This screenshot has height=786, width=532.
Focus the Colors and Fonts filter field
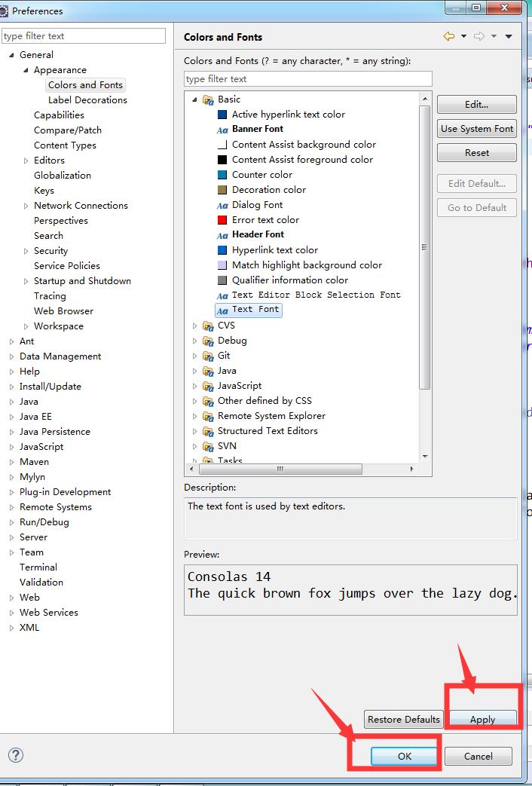click(x=307, y=79)
